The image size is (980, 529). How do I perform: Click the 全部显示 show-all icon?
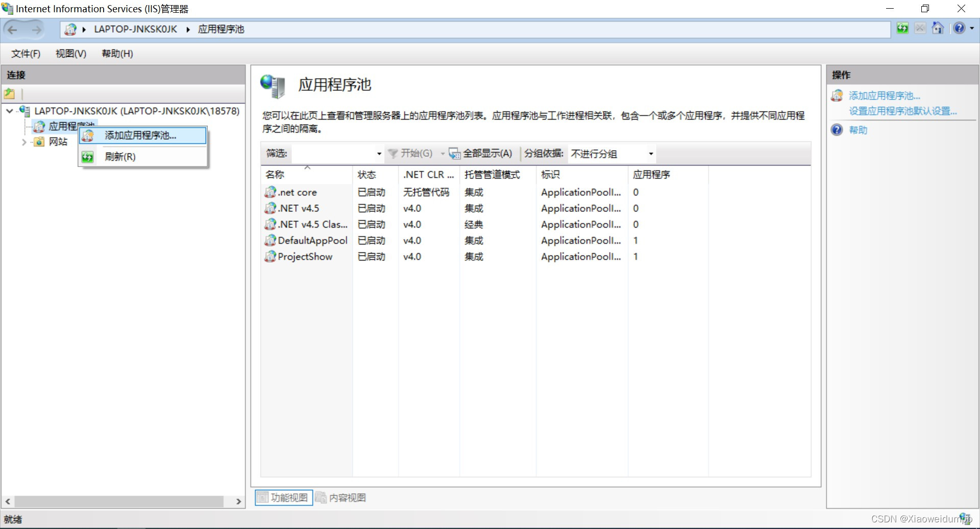click(454, 153)
